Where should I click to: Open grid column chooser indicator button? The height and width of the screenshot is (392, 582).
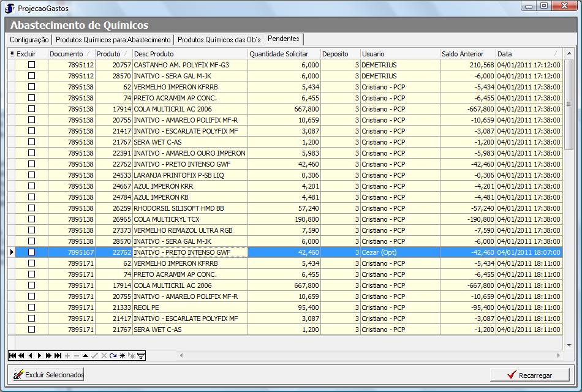pyautogui.click(x=12, y=54)
